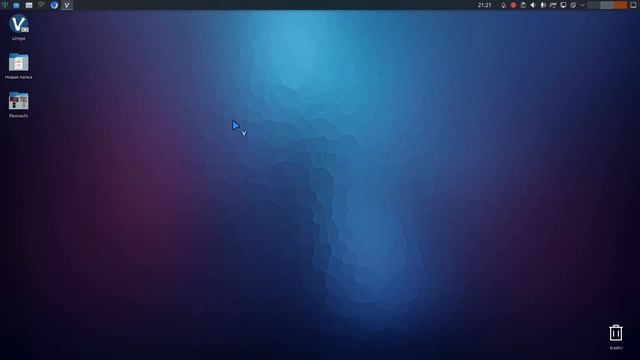Open the clipboard tray icon
This screenshot has width=640, height=360.
[x=523, y=5]
